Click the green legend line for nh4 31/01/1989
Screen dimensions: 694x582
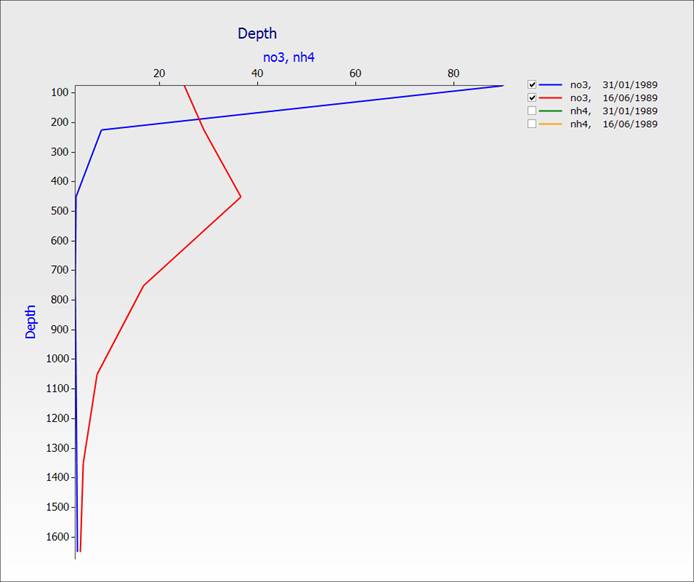tap(551, 111)
